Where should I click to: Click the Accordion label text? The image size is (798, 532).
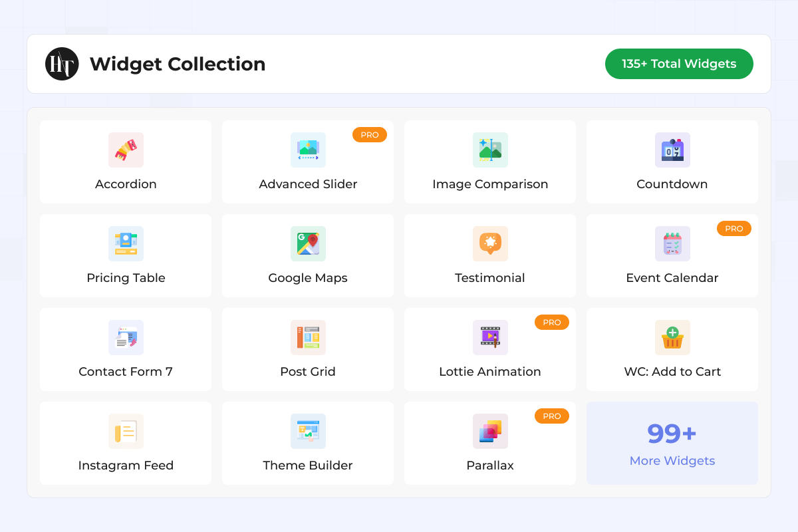[x=126, y=184]
